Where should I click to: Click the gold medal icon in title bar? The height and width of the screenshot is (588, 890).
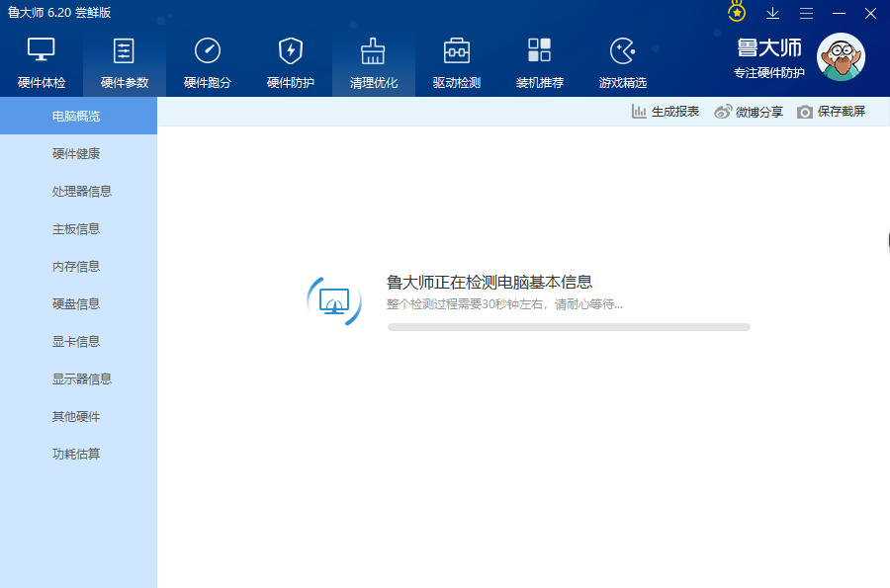737,12
